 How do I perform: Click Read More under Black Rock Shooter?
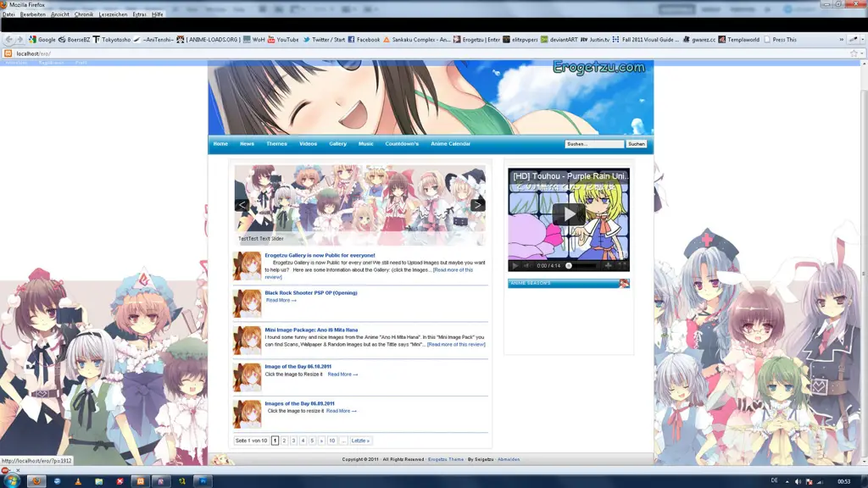pos(281,301)
